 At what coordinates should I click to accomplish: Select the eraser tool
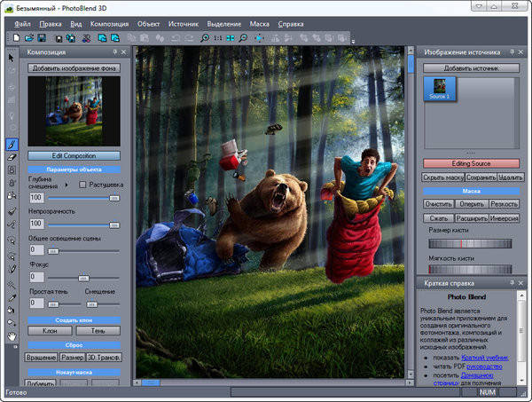pyautogui.click(x=12, y=158)
